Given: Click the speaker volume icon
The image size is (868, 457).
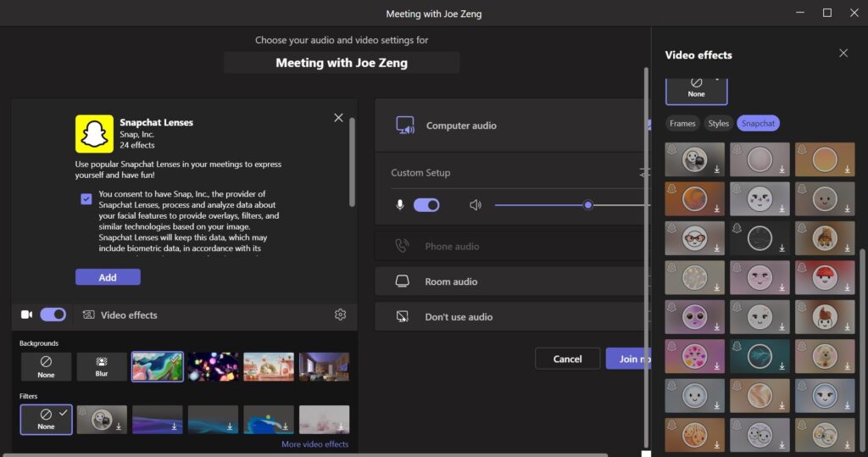Looking at the screenshot, I should point(476,205).
